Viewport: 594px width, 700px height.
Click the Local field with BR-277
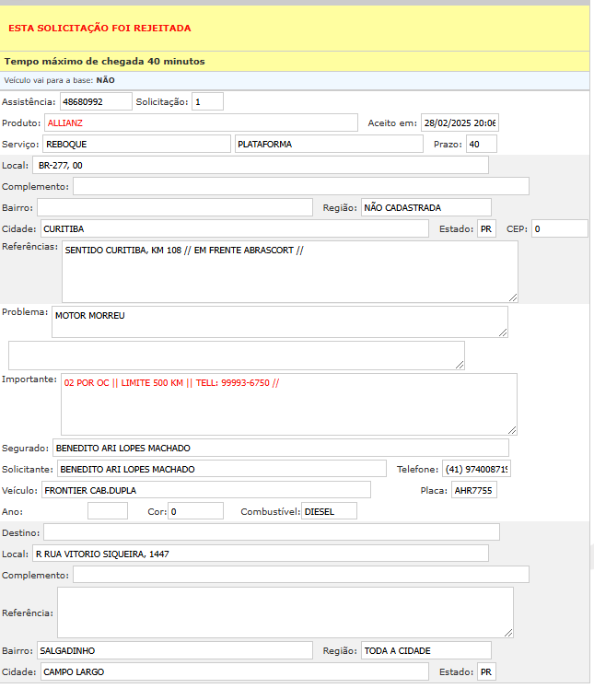tap(261, 165)
